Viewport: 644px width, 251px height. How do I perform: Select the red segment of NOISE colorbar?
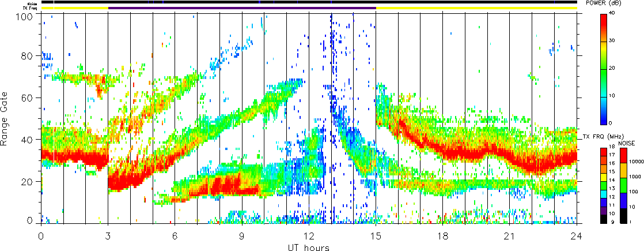pyautogui.click(x=623, y=155)
